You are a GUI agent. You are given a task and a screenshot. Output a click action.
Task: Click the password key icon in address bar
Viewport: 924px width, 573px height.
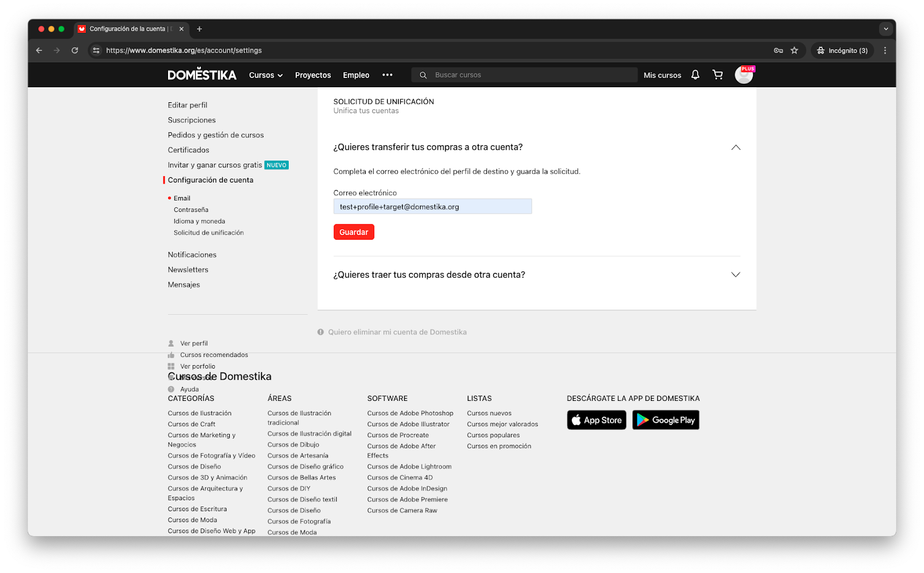(x=778, y=50)
